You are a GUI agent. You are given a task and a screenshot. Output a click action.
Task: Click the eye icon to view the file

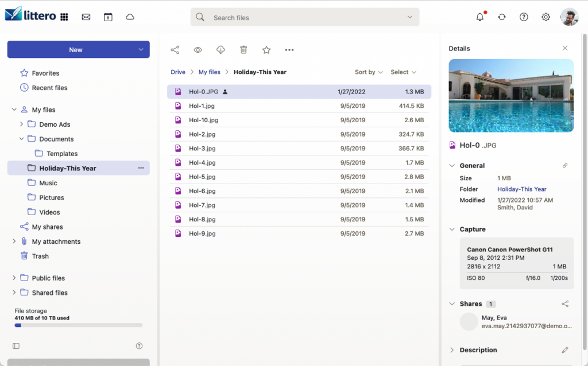point(198,50)
